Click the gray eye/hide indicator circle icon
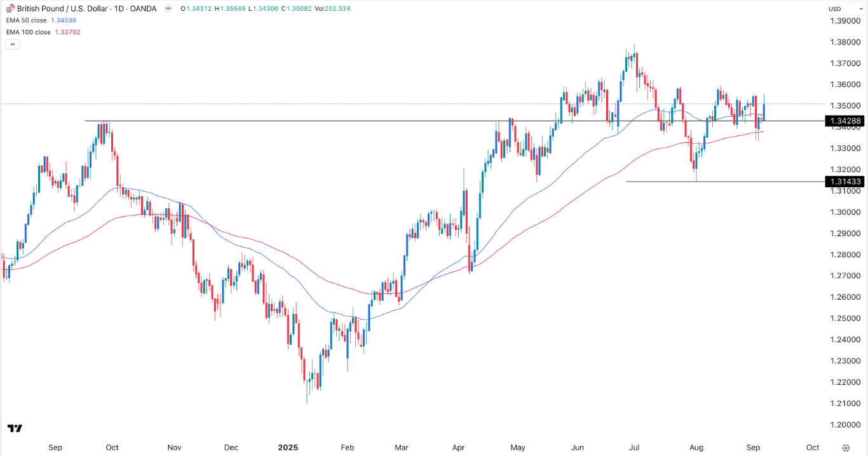 [168, 8]
